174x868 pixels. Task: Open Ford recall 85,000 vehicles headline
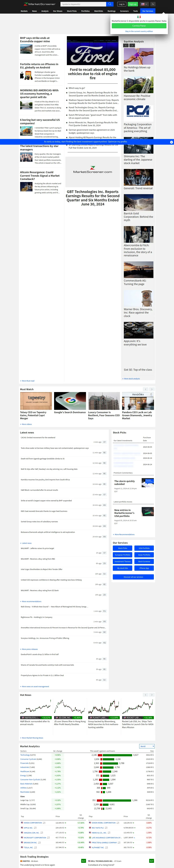point(93,74)
